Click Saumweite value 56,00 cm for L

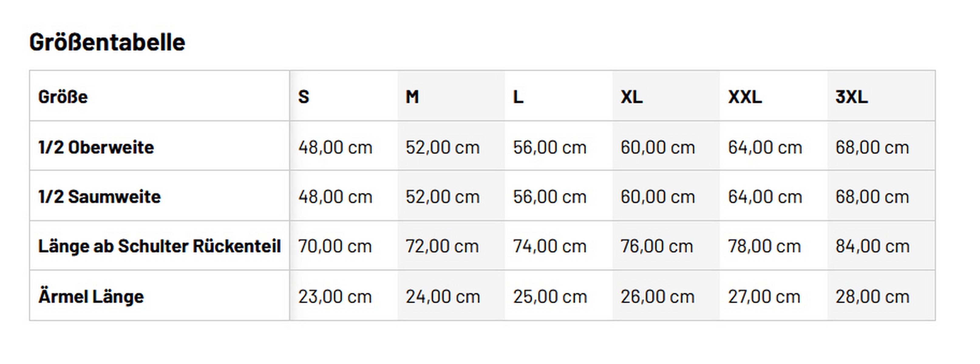coord(550,197)
